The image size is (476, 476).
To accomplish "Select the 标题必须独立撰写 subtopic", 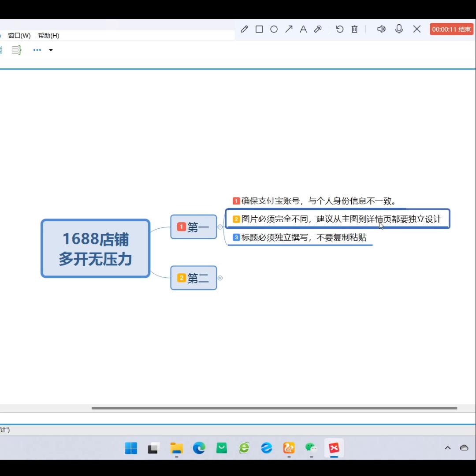I will point(300,238).
